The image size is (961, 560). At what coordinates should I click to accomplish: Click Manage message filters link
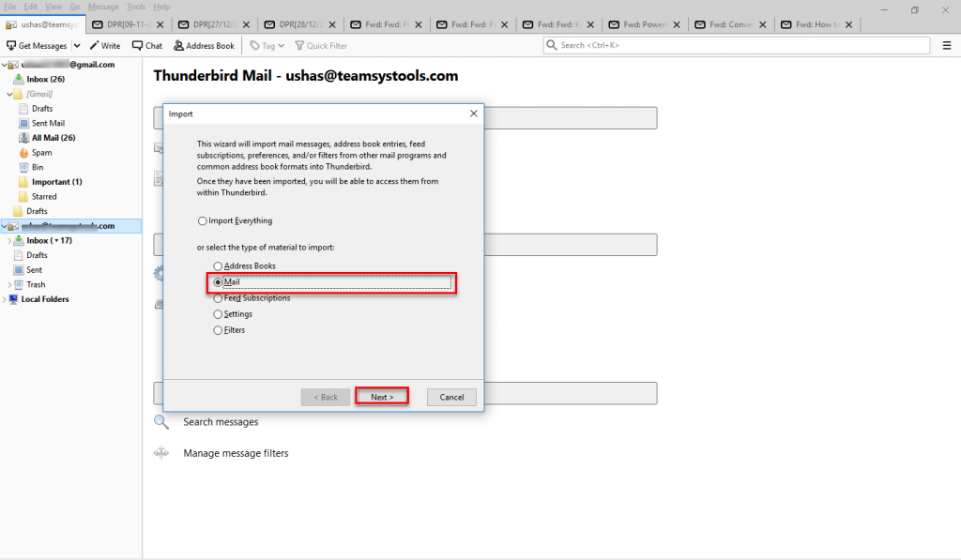pyautogui.click(x=236, y=453)
